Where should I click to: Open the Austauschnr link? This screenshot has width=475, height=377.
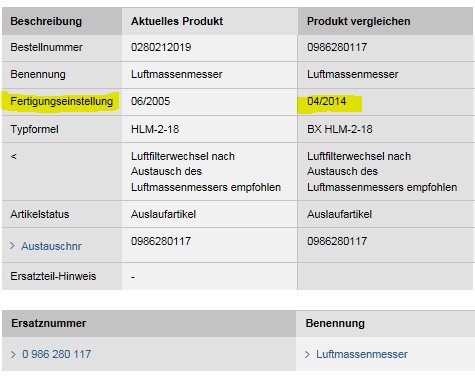[51, 246]
